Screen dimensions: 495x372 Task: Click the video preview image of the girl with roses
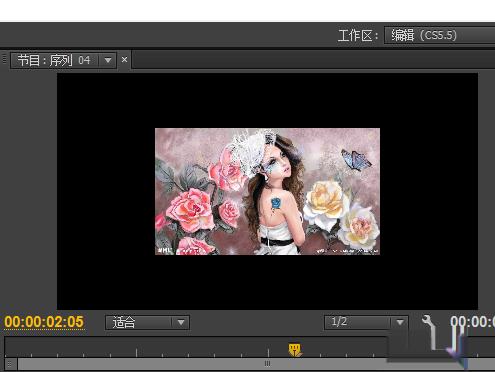click(267, 191)
